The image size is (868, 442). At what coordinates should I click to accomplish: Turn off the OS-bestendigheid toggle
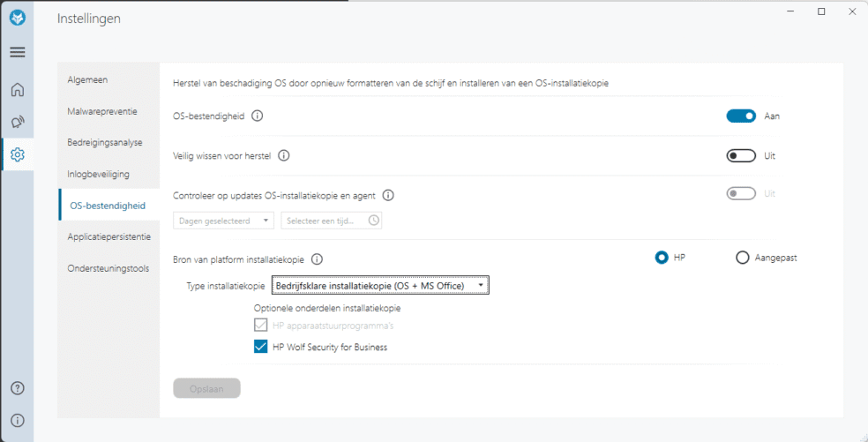(x=741, y=116)
